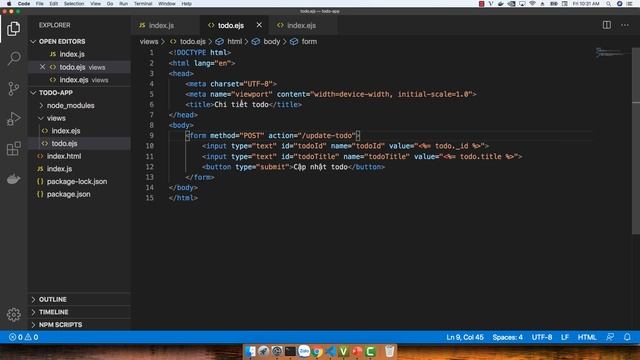Open the Search view icon
Image resolution: width=640 pixels, height=360 pixels.
pos(13,58)
